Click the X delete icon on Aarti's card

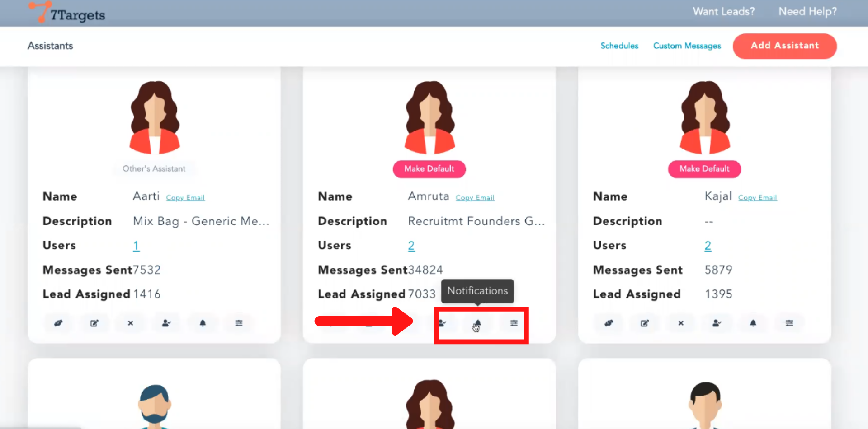[x=130, y=323]
